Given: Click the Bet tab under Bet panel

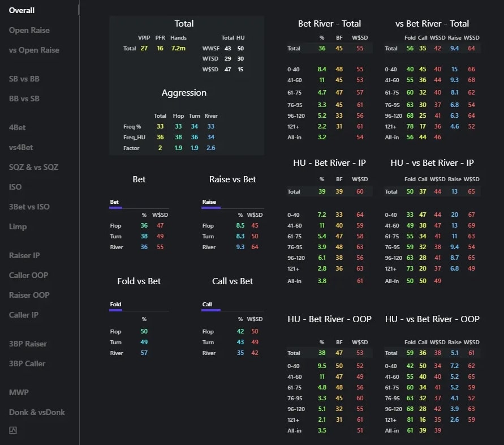Looking at the screenshot, I should click(114, 202).
